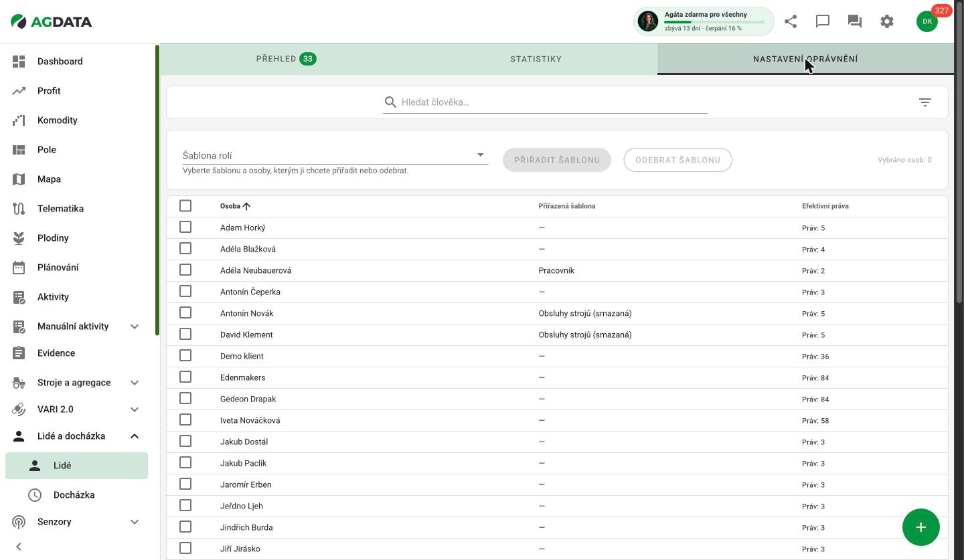Open the single chat bubble icon

[823, 21]
